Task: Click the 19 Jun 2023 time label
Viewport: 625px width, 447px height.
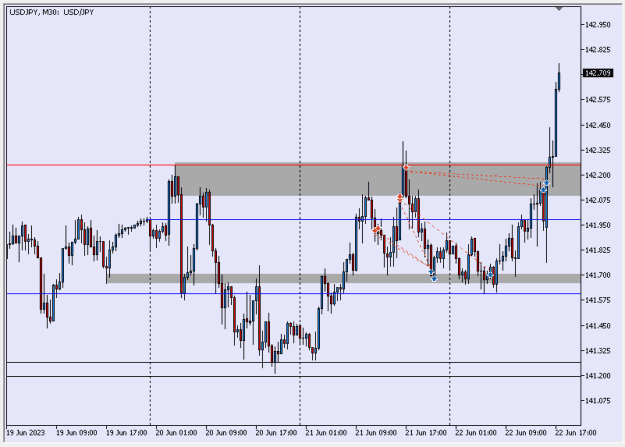Action: [26, 433]
